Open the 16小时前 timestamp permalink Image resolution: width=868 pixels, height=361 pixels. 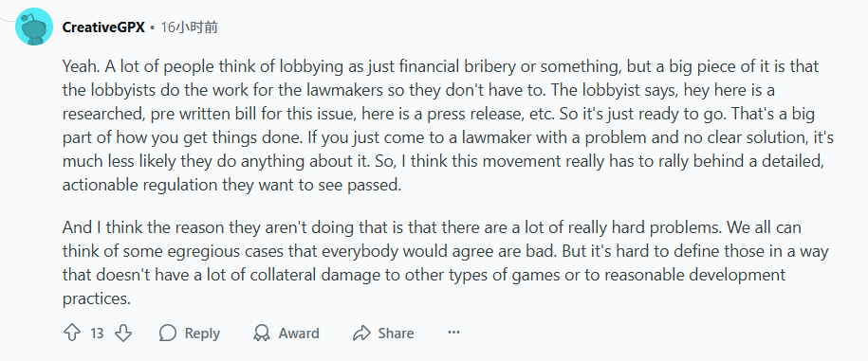189,27
